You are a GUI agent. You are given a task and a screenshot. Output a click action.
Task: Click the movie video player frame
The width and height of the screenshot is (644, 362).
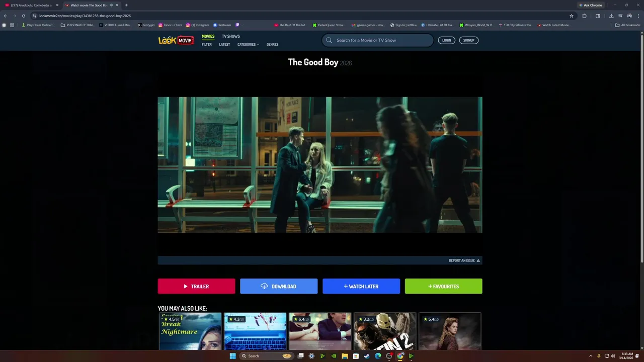coord(320,165)
